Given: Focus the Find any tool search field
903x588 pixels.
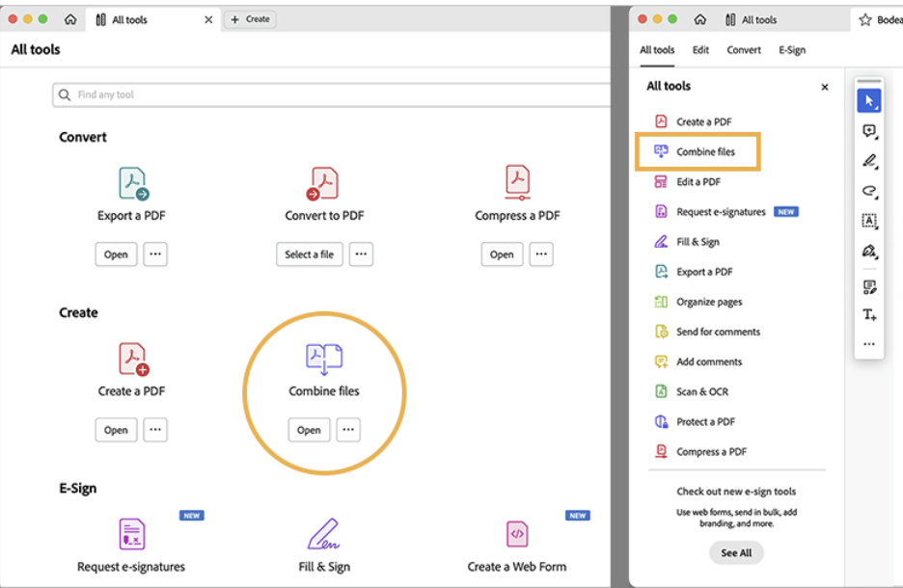Looking at the screenshot, I should point(331,94).
